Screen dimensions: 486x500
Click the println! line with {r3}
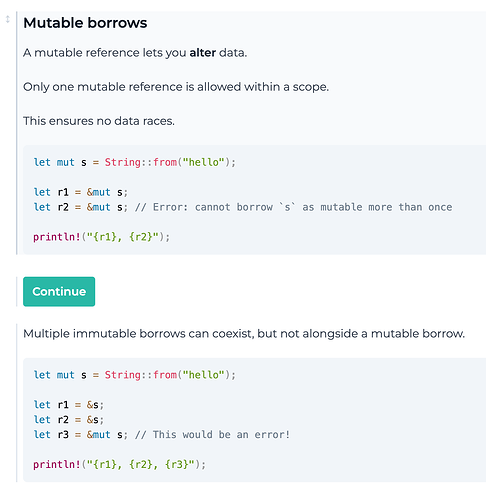pos(119,464)
